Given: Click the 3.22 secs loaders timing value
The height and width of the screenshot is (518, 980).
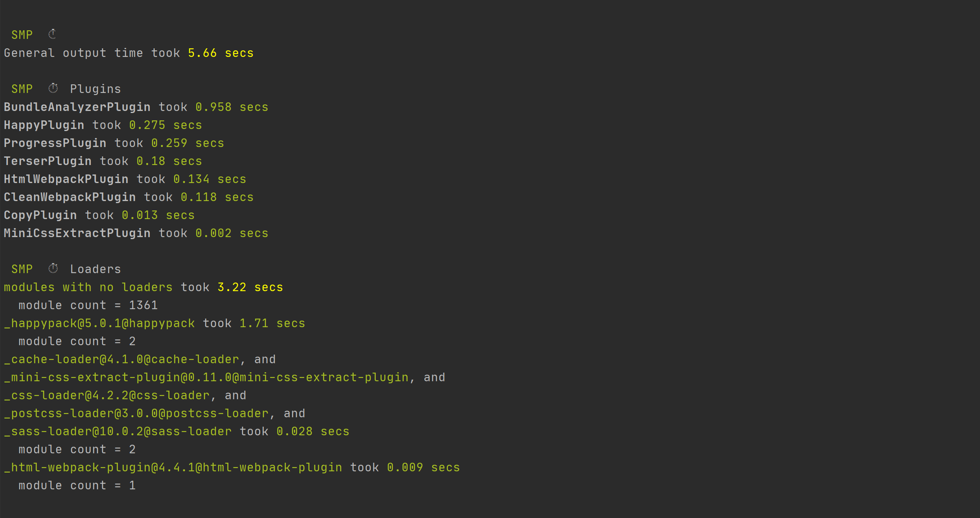Looking at the screenshot, I should [x=250, y=287].
